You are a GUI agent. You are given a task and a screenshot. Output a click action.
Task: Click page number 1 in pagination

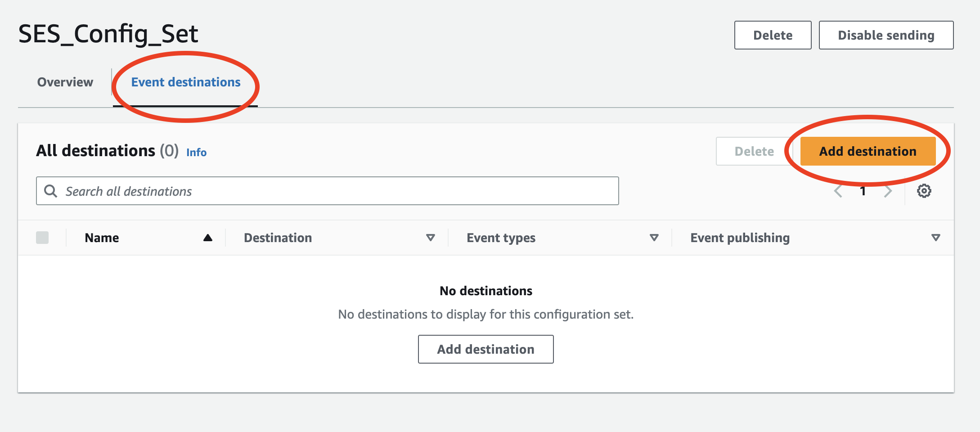click(x=863, y=191)
